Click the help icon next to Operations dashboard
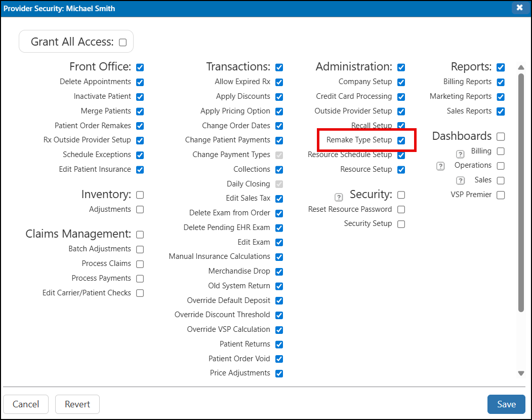This screenshot has height=420, width=532. point(440,166)
